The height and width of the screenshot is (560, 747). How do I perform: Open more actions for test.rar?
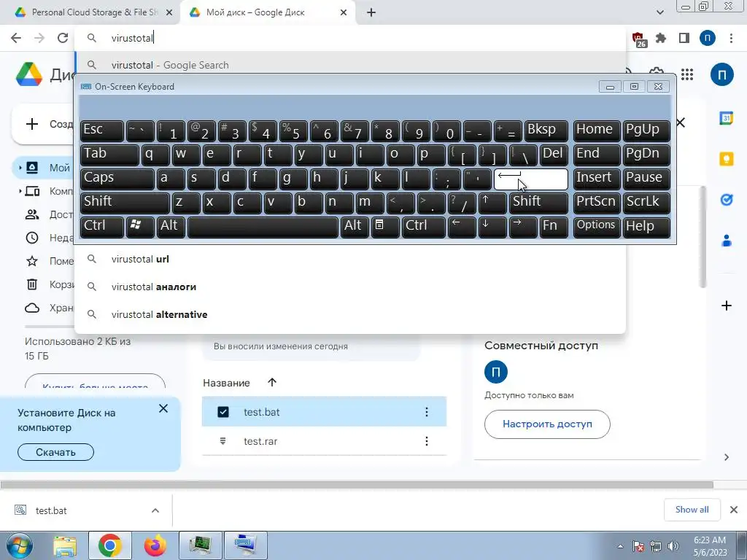(x=426, y=441)
